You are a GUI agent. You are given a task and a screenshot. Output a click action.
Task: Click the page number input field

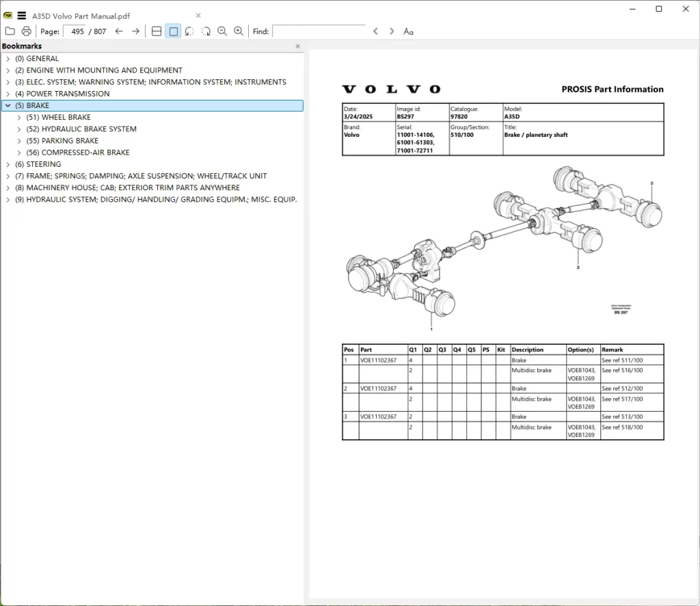coord(75,31)
